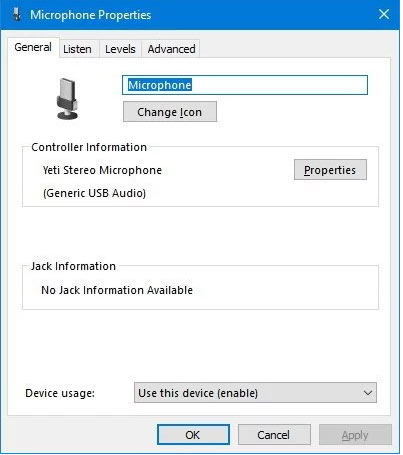Open the Device usage combo box
403x455 pixels.
255,393
